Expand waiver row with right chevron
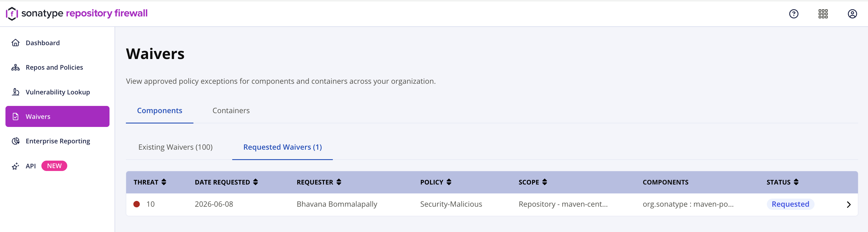Viewport: 868px width, 232px height. tap(848, 204)
